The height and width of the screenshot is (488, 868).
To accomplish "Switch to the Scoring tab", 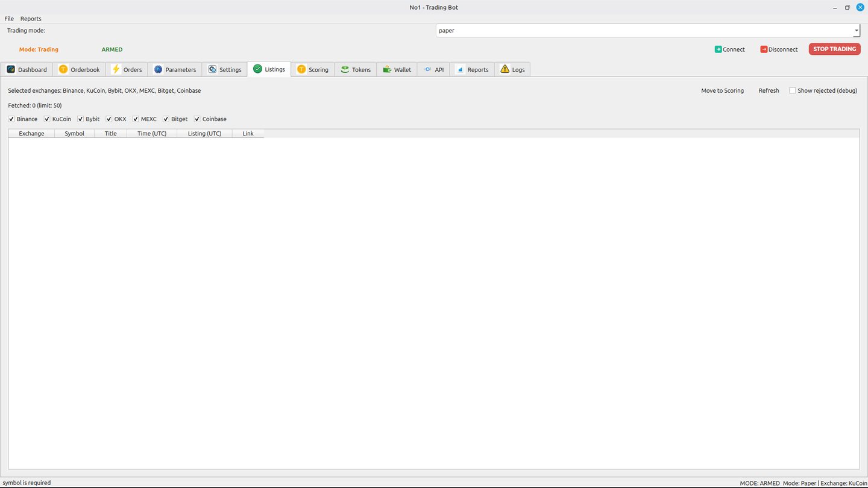I will click(x=313, y=69).
